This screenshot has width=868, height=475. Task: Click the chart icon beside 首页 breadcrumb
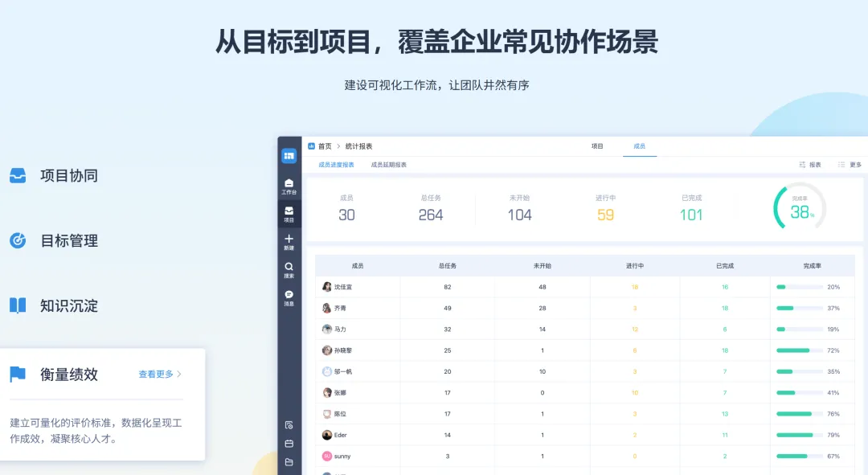point(311,146)
